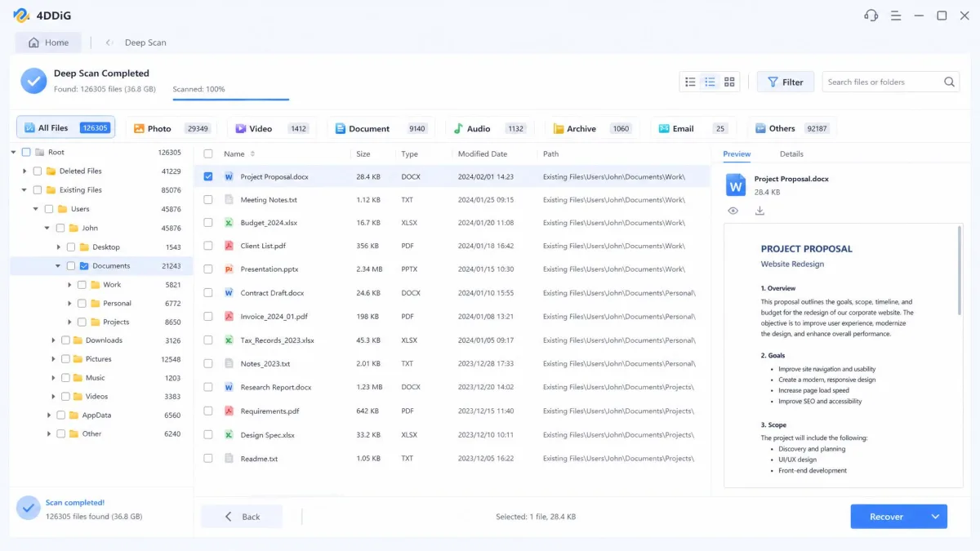Click the text file icon of Meeting Notes.txt
Image resolution: width=980 pixels, height=551 pixels.
(x=229, y=199)
